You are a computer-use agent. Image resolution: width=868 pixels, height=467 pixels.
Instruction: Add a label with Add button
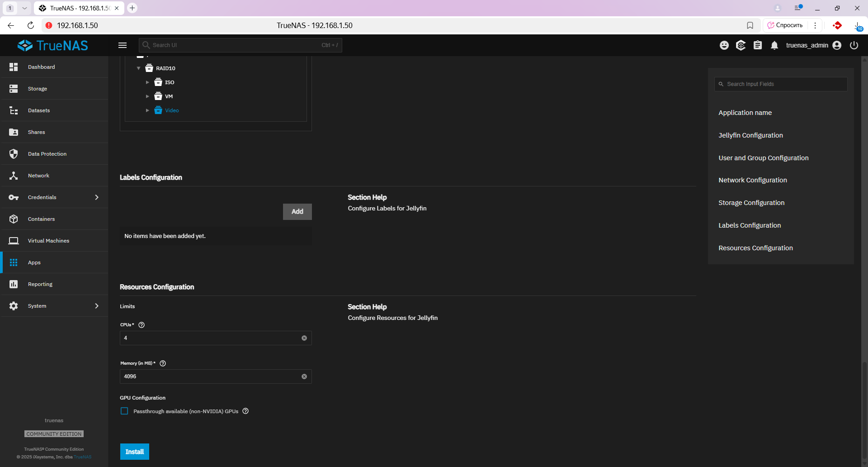[297, 212]
